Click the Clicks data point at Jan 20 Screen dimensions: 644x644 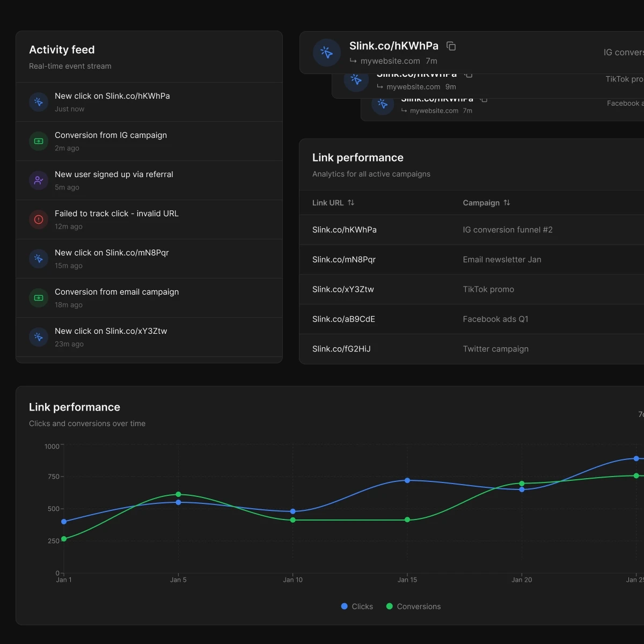click(x=522, y=489)
